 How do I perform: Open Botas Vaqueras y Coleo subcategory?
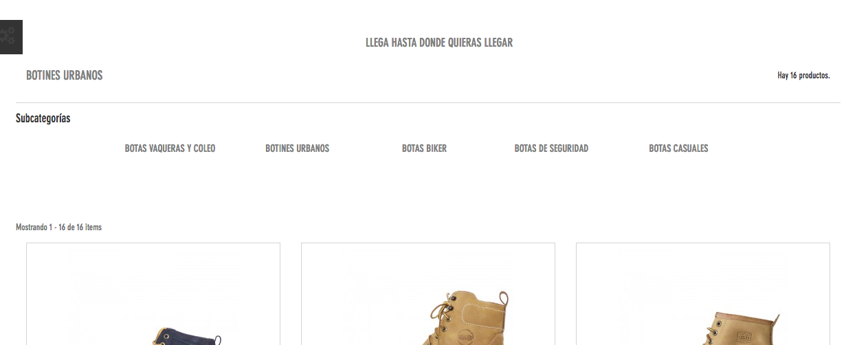click(x=170, y=148)
